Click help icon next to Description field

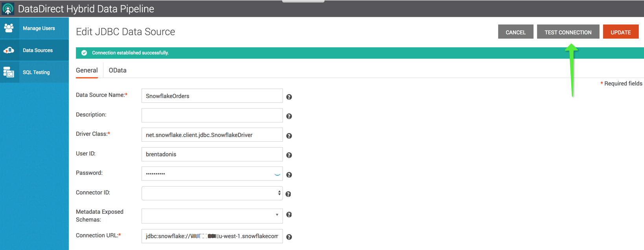click(x=289, y=117)
